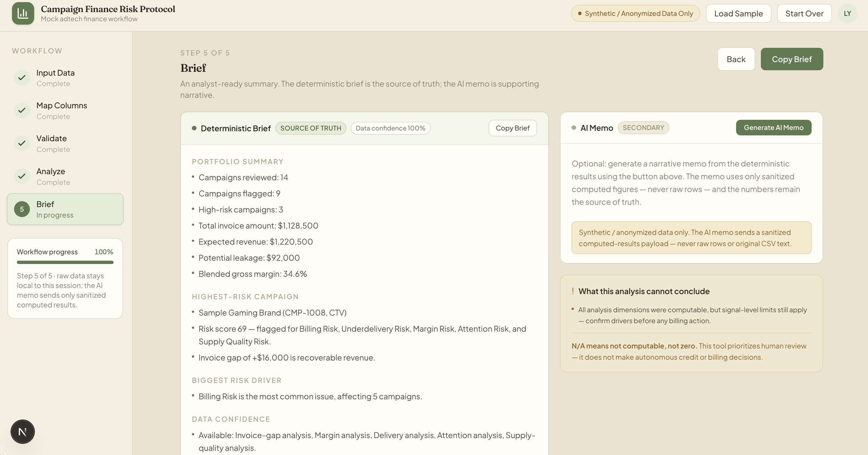Screen dimensions: 868x455
Task: Click "Blended gross margin: 34.6%" line
Action: coord(253,274)
